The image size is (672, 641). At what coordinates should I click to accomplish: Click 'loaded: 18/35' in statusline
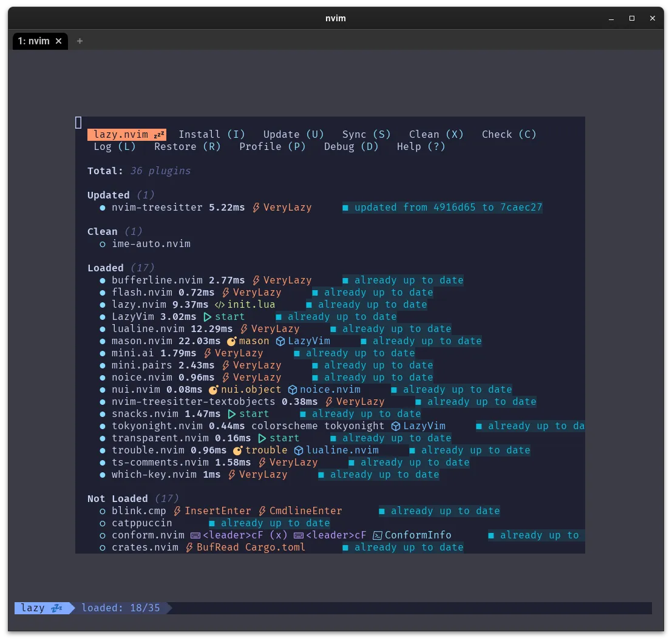click(x=121, y=608)
